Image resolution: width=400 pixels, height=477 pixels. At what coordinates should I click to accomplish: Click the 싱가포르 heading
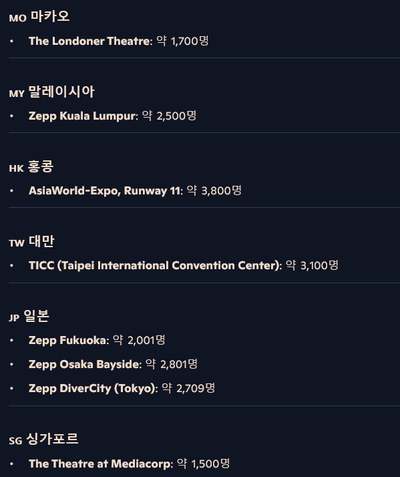tap(52, 439)
